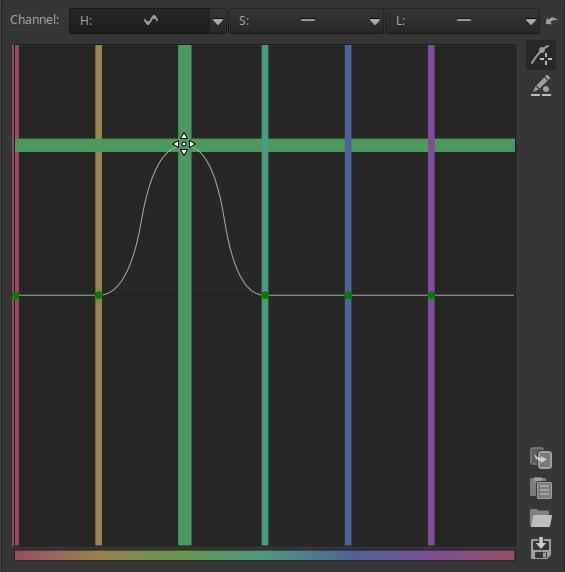Image resolution: width=565 pixels, height=572 pixels.
Task: Click the reset curve arrow icon
Action: click(552, 21)
